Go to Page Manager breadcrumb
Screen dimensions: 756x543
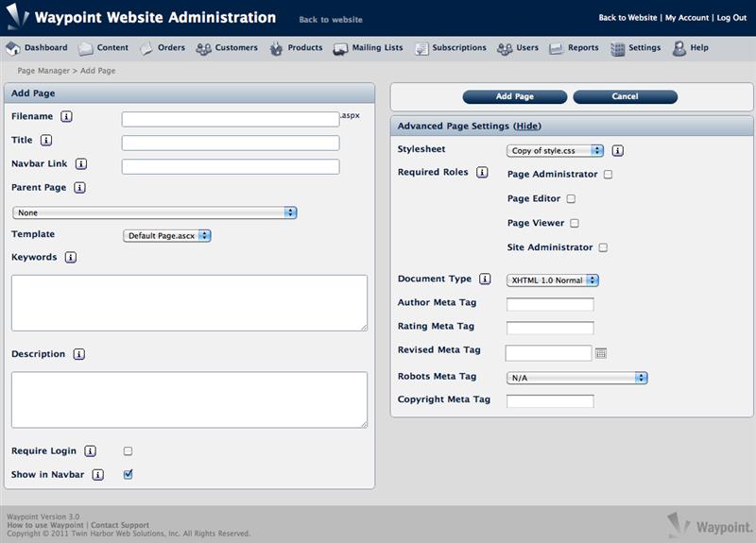tap(43, 71)
